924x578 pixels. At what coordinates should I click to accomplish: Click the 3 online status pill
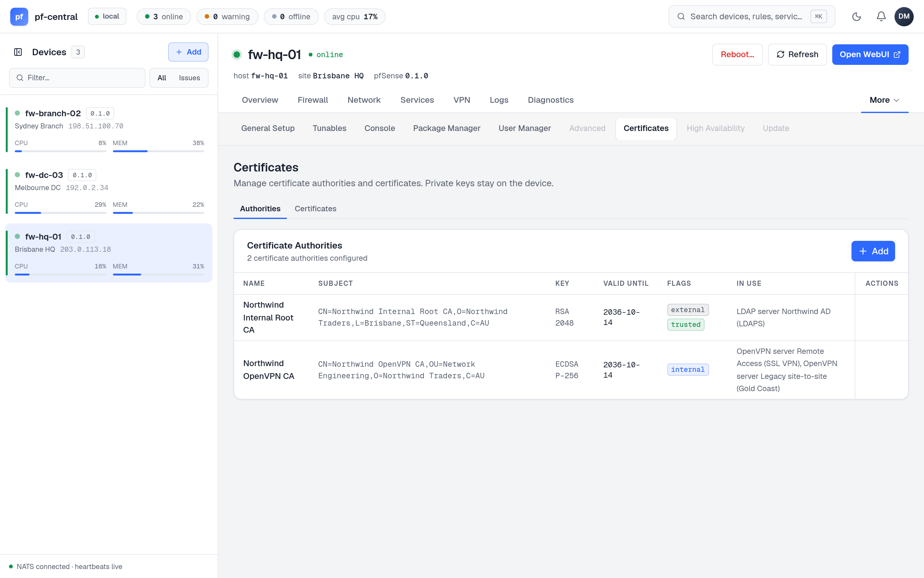point(164,16)
